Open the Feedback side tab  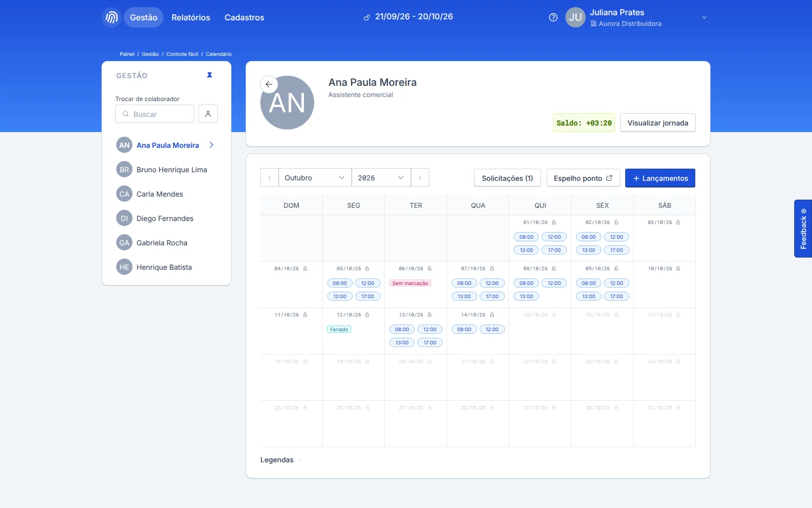[803, 229]
